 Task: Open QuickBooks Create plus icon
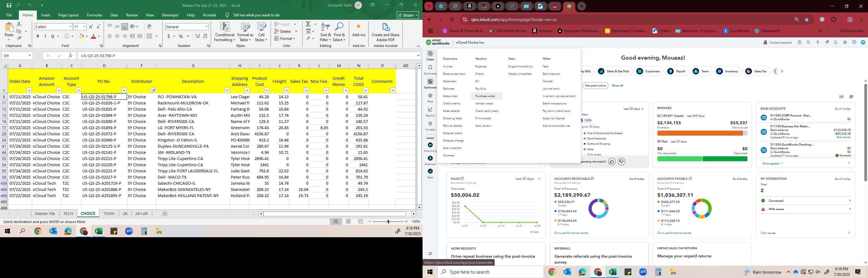pos(430,53)
